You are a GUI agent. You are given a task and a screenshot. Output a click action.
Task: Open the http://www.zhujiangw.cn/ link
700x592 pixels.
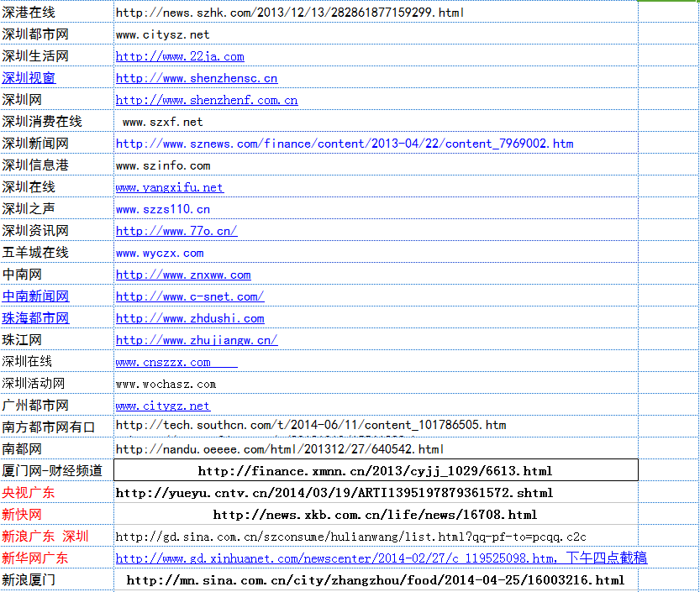tap(197, 340)
